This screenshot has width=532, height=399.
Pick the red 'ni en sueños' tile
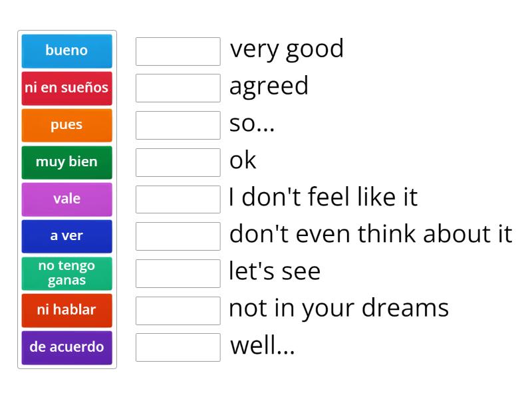tap(66, 88)
